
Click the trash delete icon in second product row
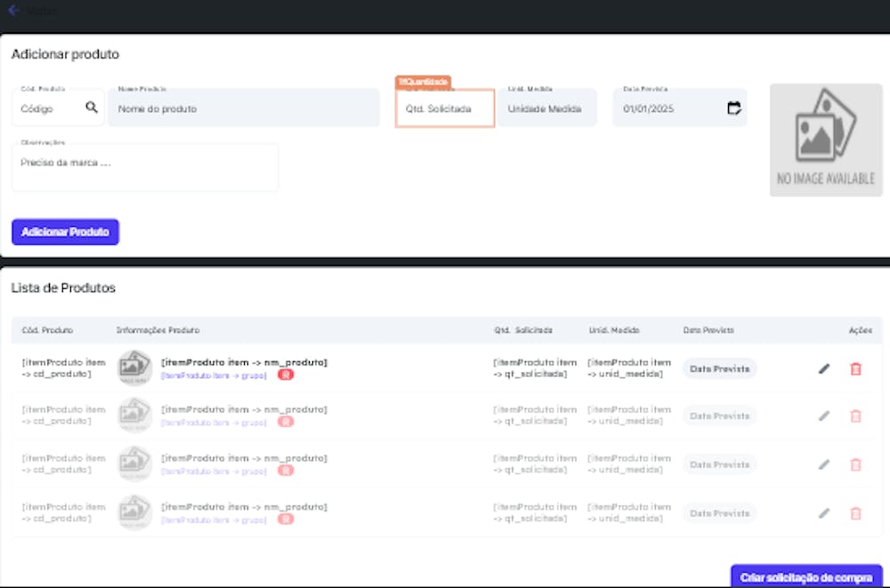click(x=855, y=416)
